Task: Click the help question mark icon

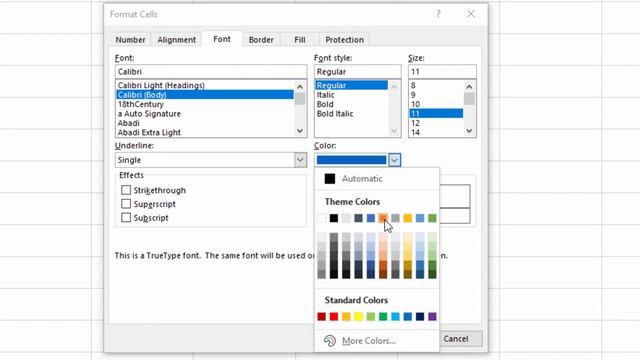Action: (438, 14)
